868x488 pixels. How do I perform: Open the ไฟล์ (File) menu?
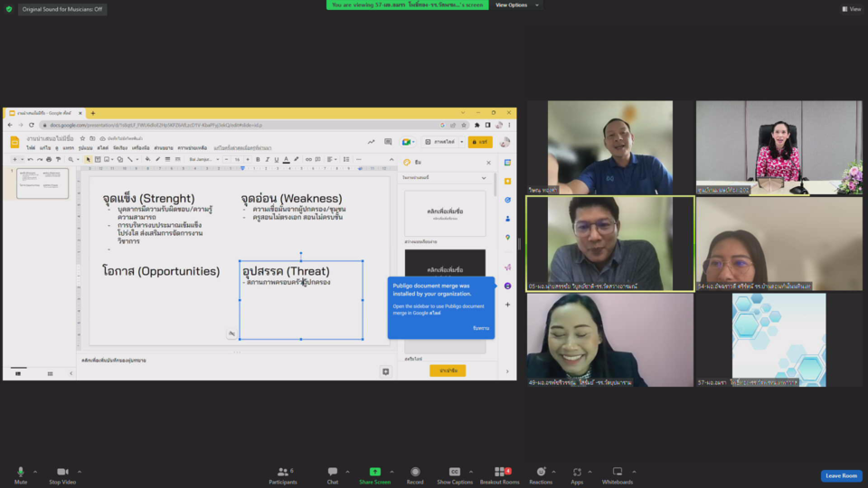click(31, 148)
